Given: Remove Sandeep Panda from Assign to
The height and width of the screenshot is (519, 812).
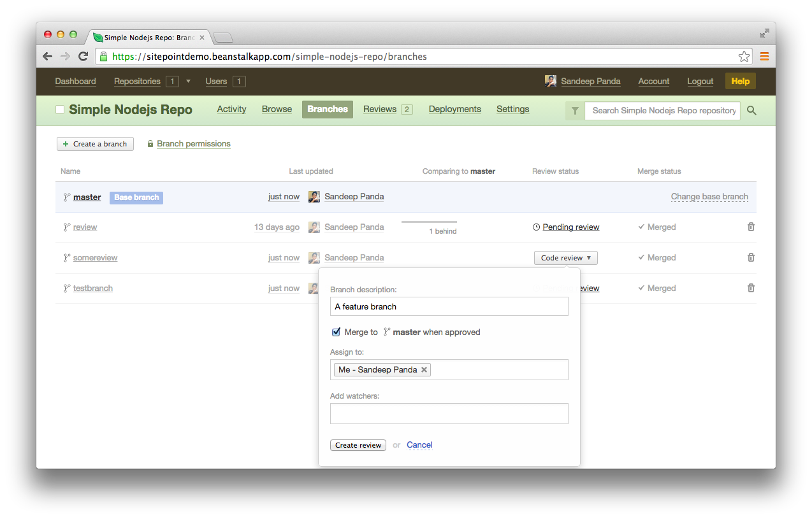Looking at the screenshot, I should click(424, 370).
